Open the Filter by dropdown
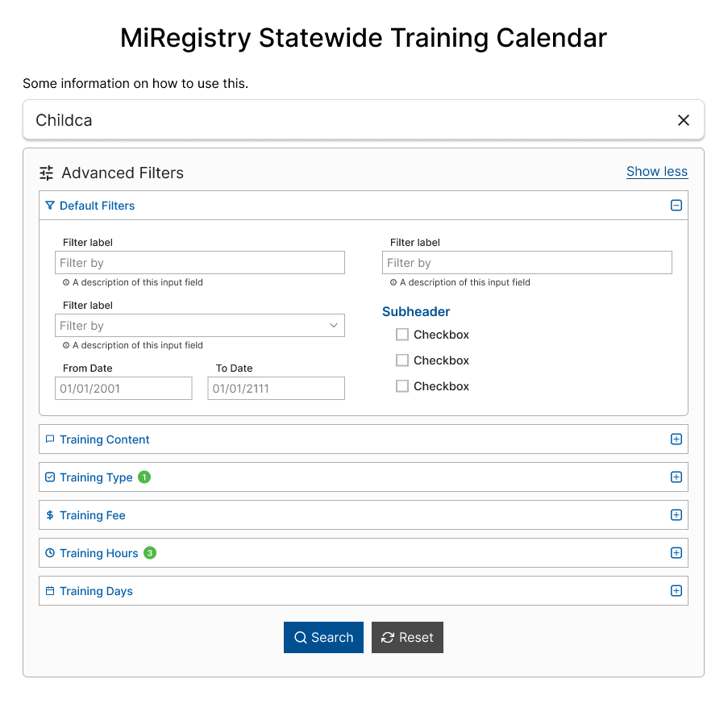The height and width of the screenshot is (708, 728). (200, 326)
